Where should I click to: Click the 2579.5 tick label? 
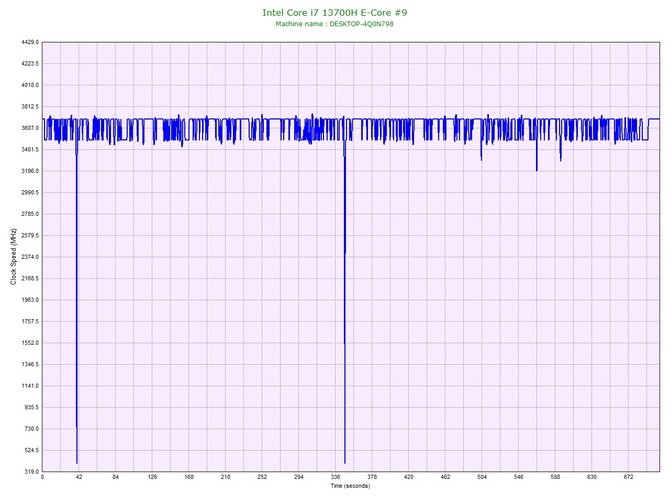30,235
